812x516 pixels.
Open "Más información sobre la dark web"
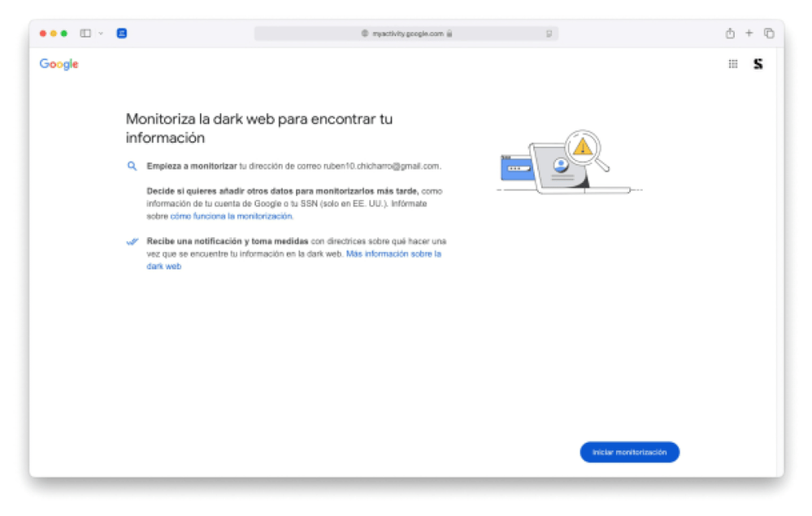click(393, 254)
